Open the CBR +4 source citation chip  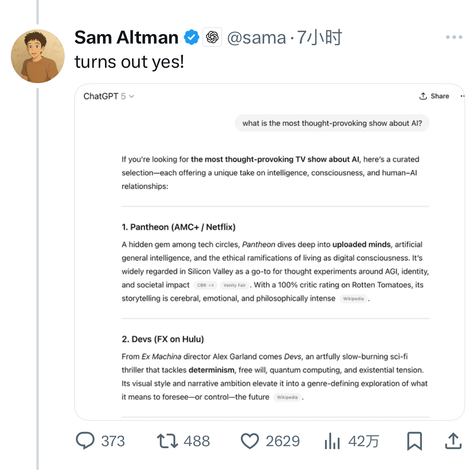pos(205,285)
